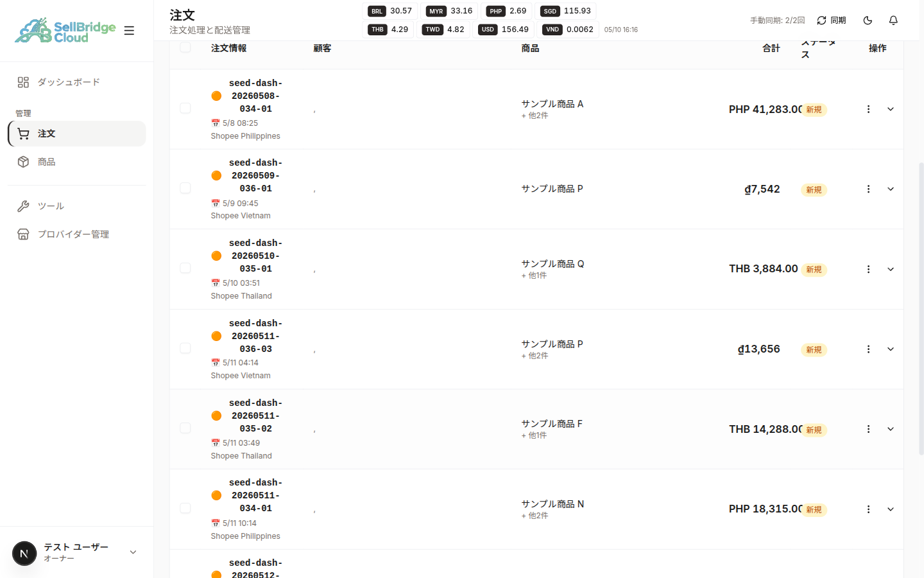Open the テスト ユーザー account dropdown chevron

[x=133, y=552]
